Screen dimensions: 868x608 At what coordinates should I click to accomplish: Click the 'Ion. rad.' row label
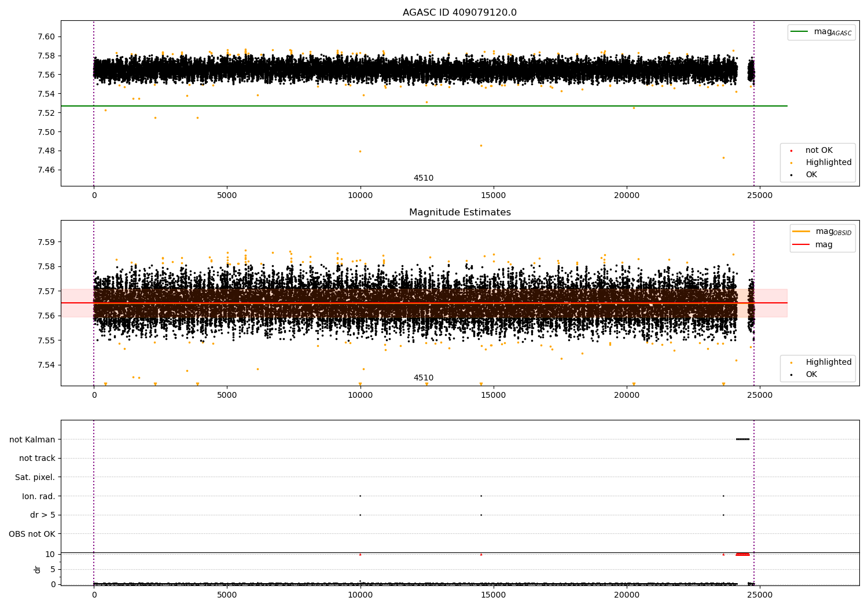(39, 496)
